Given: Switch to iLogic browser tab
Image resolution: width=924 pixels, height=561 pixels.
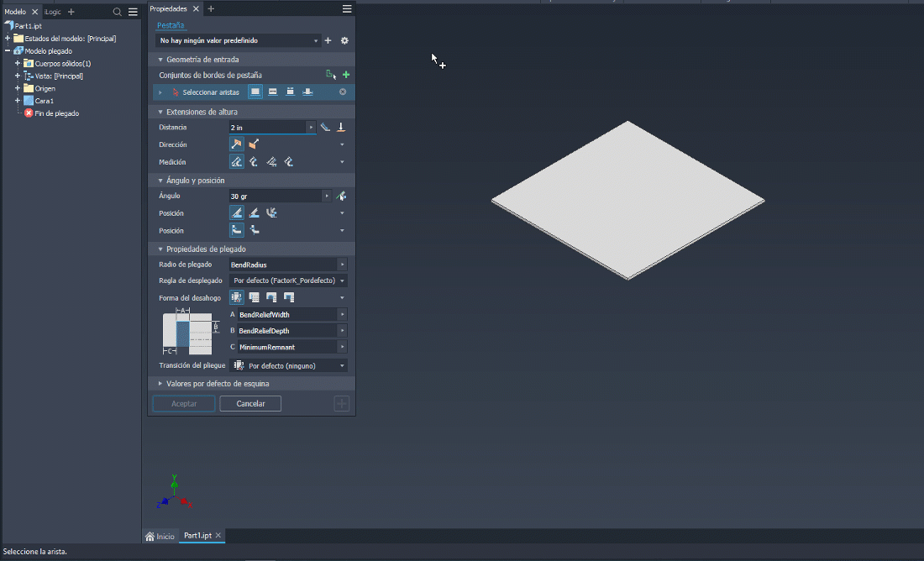Looking at the screenshot, I should tap(53, 12).
